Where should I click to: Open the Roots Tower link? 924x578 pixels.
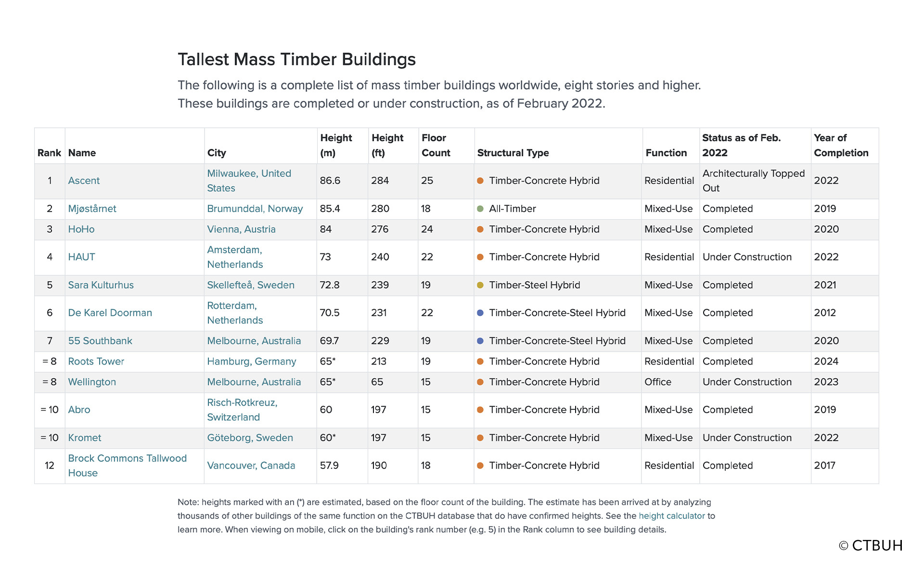tap(96, 361)
